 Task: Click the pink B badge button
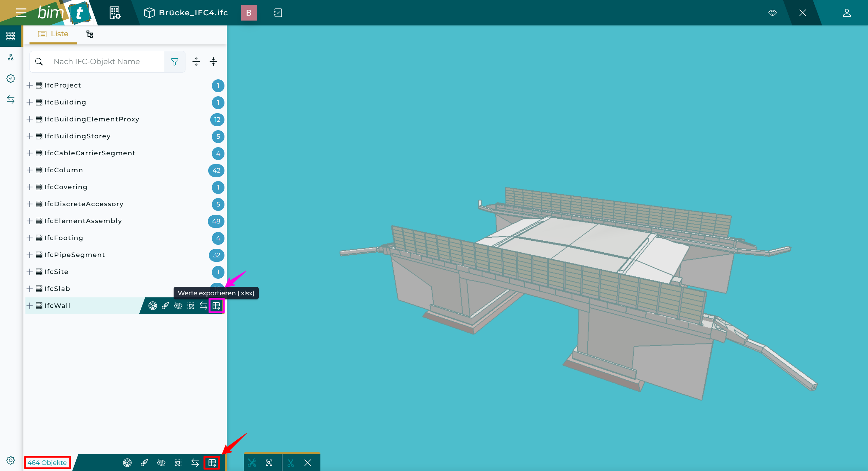[249, 13]
